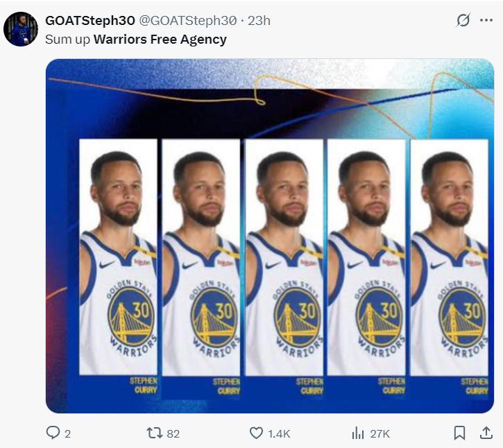Bookmark this tweet
Image resolution: width=503 pixels, height=448 pixels.
pyautogui.click(x=459, y=433)
